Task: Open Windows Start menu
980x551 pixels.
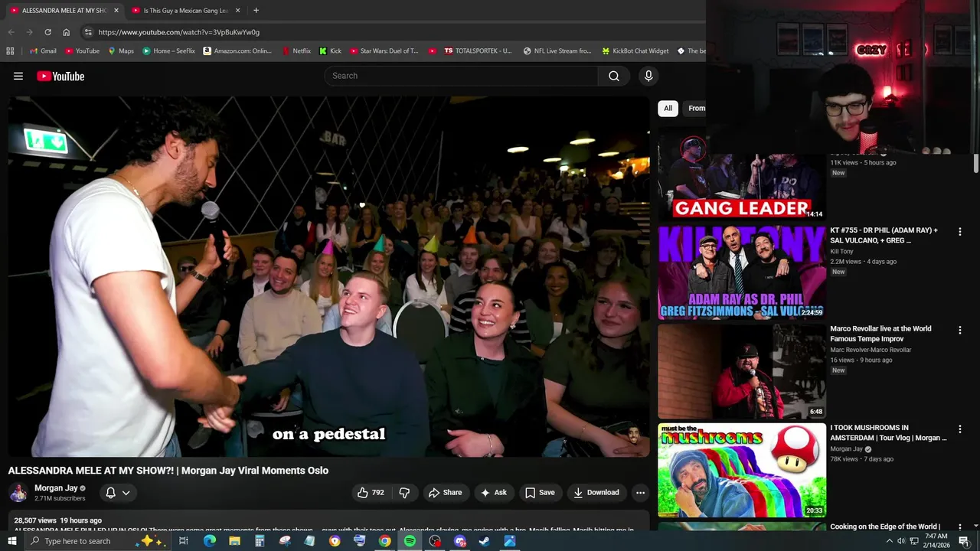Action: point(11,541)
